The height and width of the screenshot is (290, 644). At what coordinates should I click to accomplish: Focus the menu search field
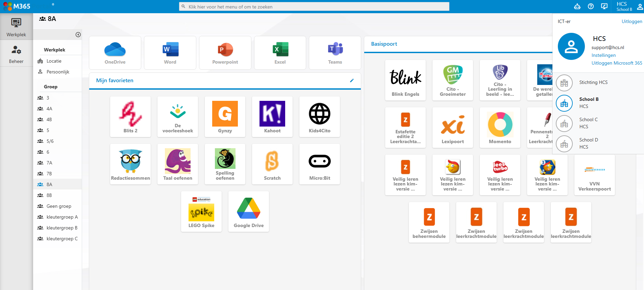(314, 6)
